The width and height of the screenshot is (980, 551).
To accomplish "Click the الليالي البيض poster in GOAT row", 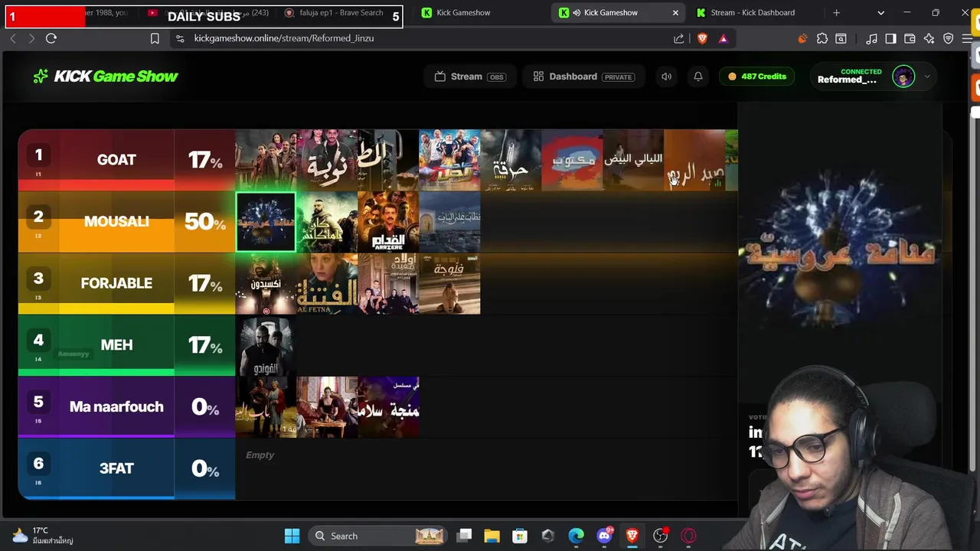I will (x=633, y=160).
